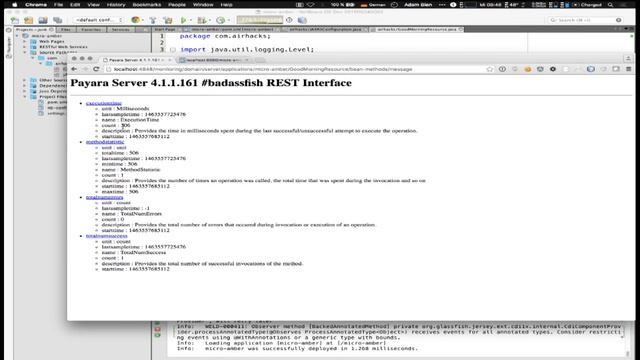Collapse Source Packages node
Viewport: 640px width, 360px height.
coord(24,53)
